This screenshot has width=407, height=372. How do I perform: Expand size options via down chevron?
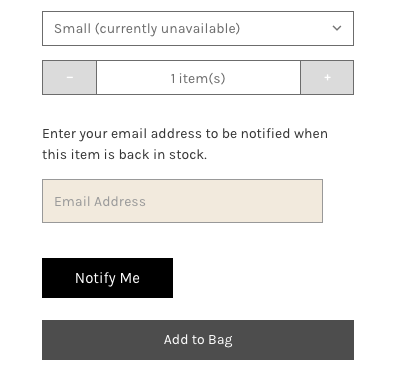pos(337,28)
